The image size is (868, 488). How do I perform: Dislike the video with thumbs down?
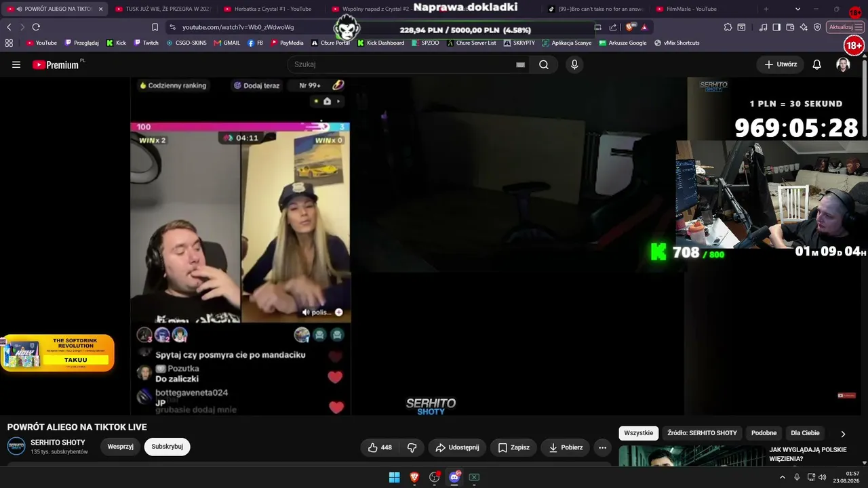(x=412, y=447)
